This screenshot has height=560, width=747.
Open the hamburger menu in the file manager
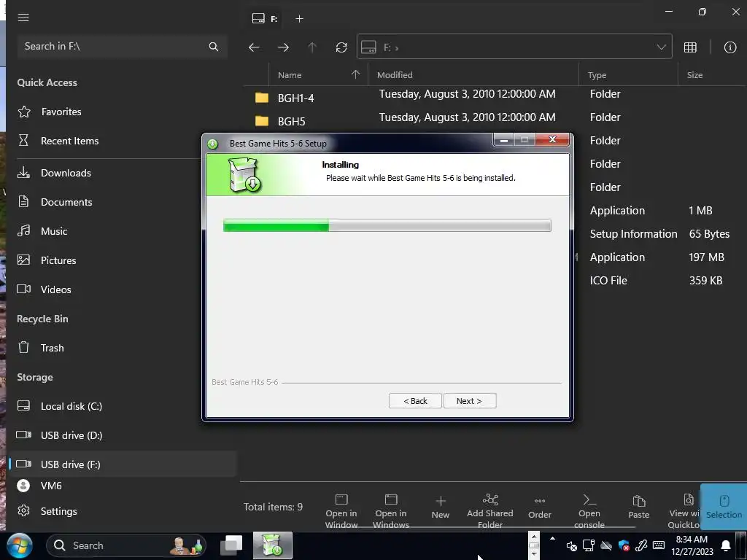coord(23,17)
